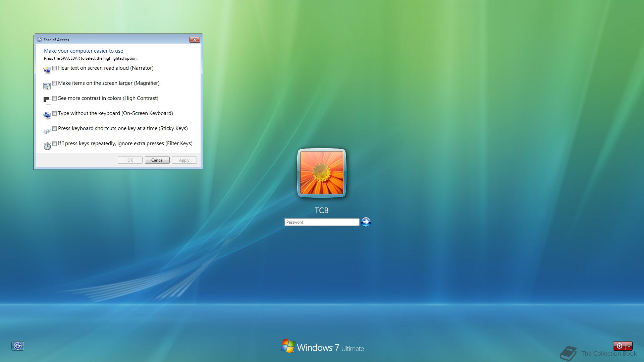Click the On-Screen Keyboard icon
This screenshot has width=644, height=362.
click(x=47, y=116)
